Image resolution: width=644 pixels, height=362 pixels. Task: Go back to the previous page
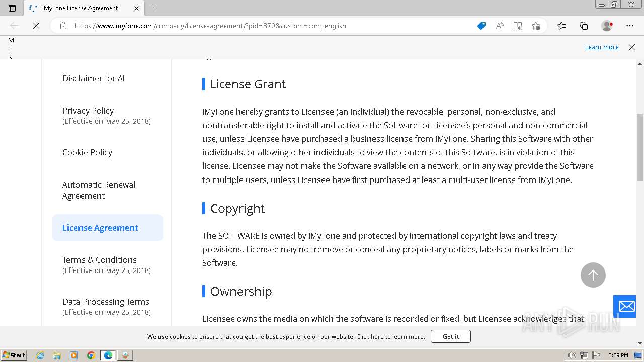click(x=14, y=26)
